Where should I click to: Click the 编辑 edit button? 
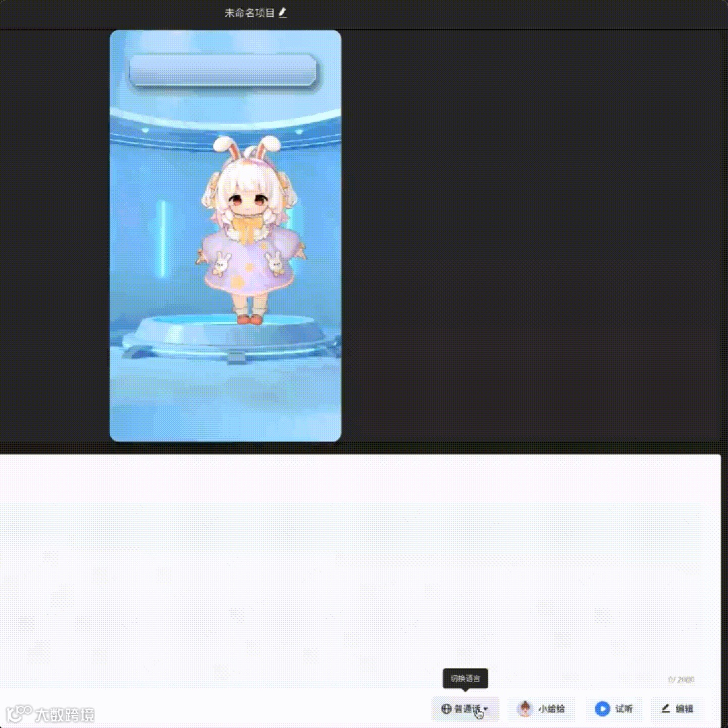(677, 708)
